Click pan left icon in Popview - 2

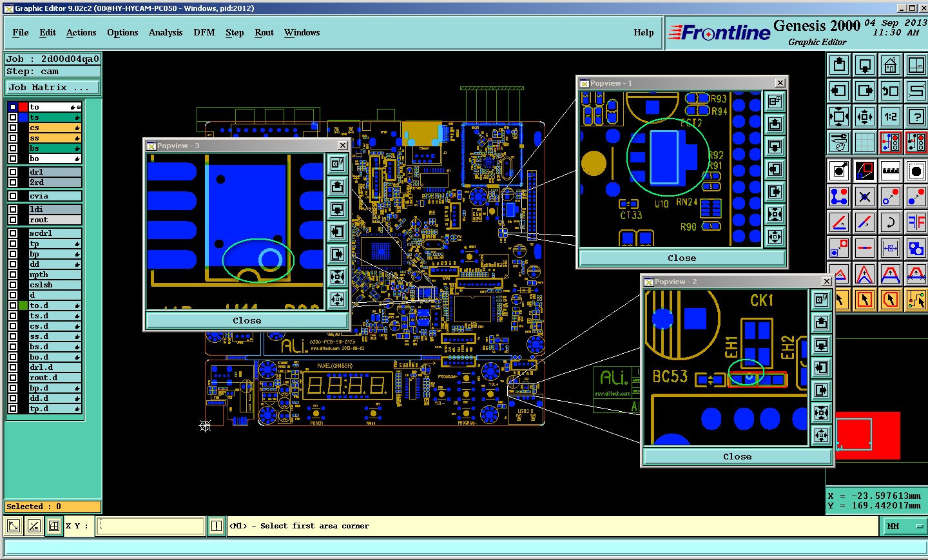pos(822,367)
